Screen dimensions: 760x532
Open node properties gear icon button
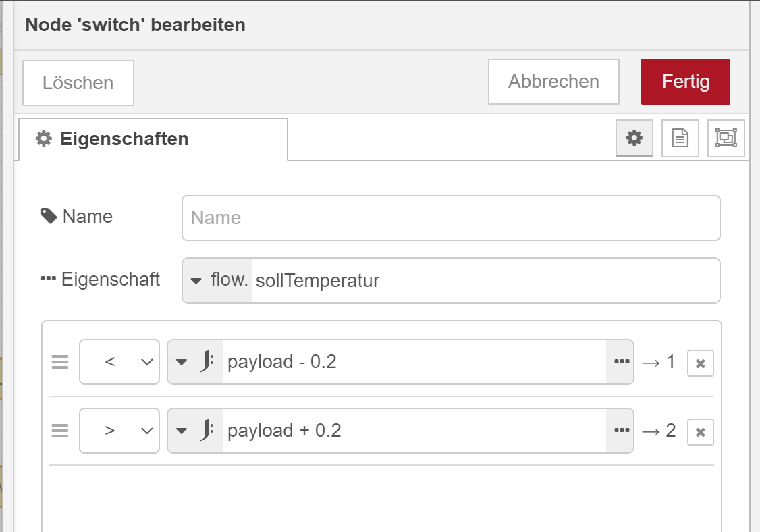click(634, 138)
